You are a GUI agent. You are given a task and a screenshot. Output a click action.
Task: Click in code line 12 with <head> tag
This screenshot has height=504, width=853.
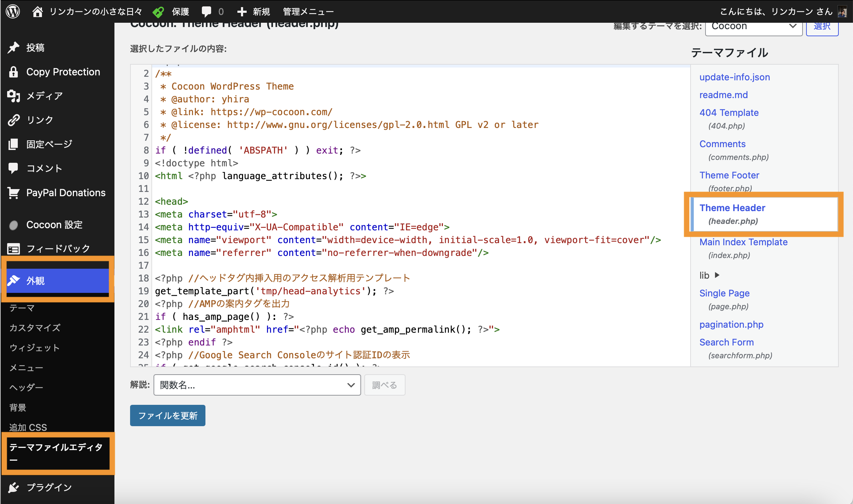tap(171, 202)
